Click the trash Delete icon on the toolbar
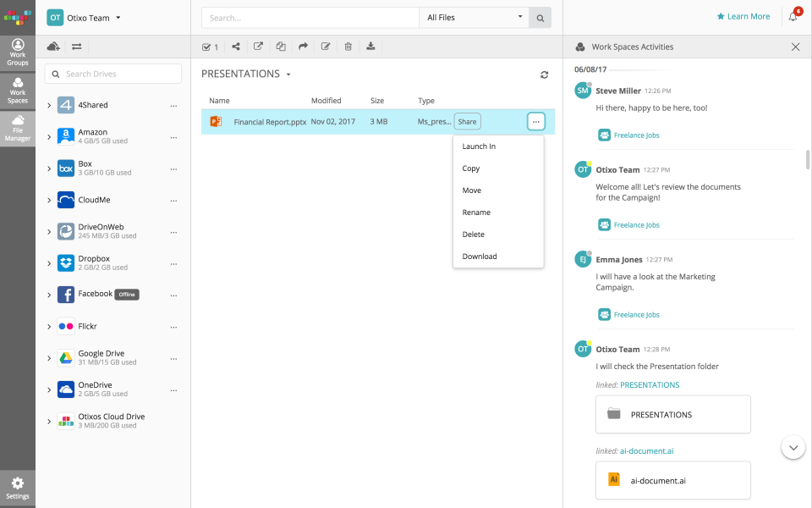Screen dimensions: 812x508 click(x=348, y=47)
